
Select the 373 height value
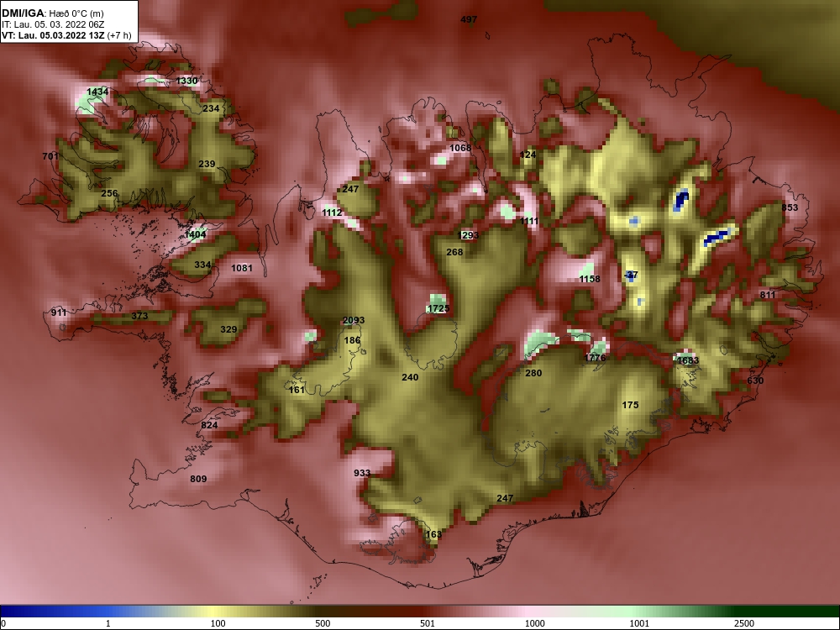pos(139,316)
